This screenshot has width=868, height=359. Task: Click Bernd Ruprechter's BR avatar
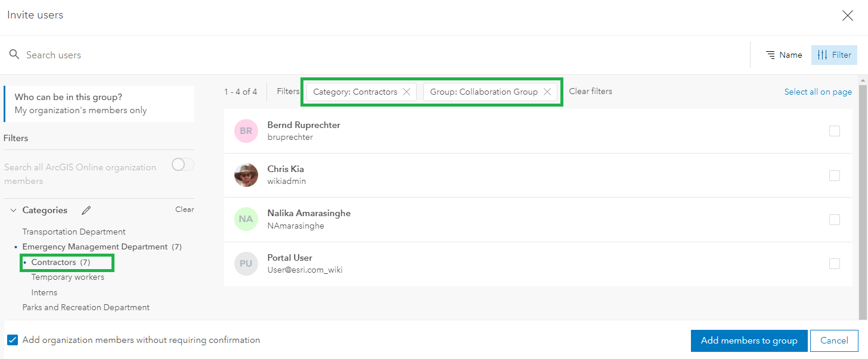point(246,130)
